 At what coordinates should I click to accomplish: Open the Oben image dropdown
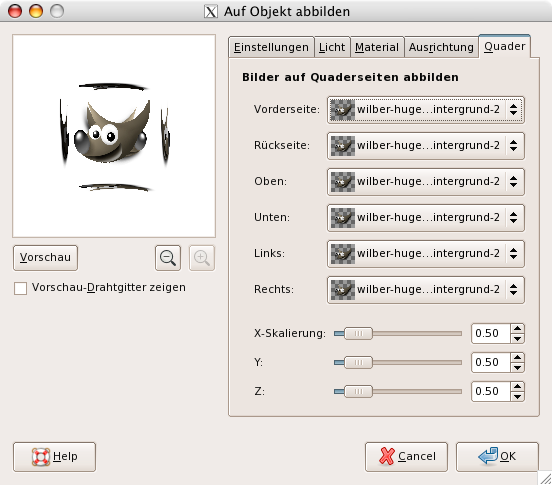[x=426, y=182]
